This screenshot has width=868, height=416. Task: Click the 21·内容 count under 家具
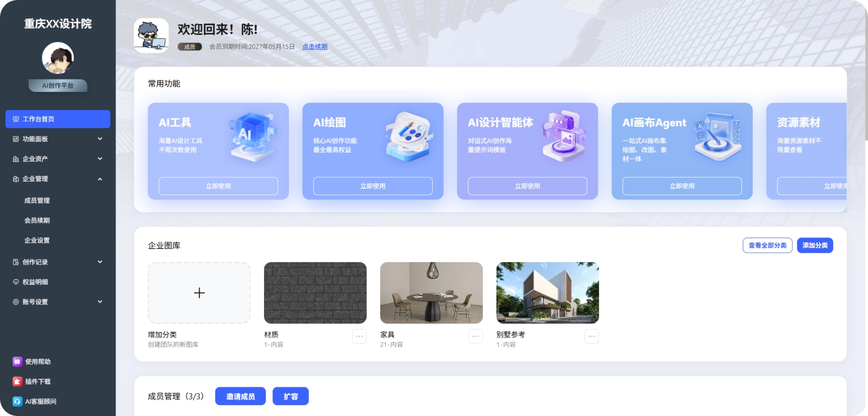391,344
